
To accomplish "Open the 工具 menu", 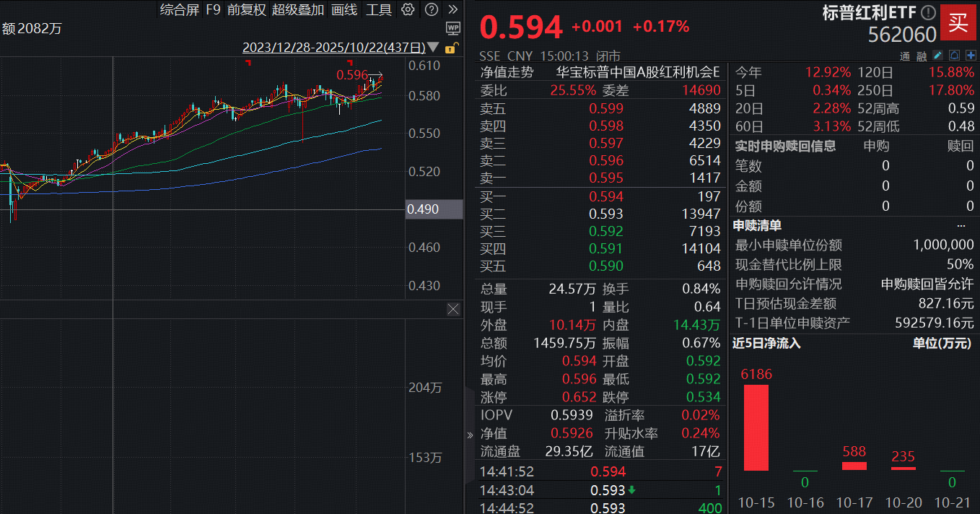I will click(x=379, y=9).
